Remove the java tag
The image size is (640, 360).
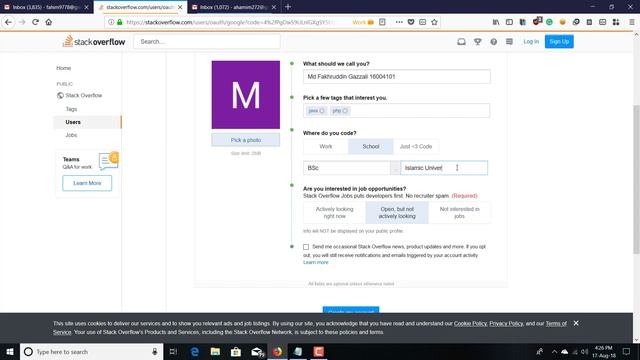coord(322,111)
